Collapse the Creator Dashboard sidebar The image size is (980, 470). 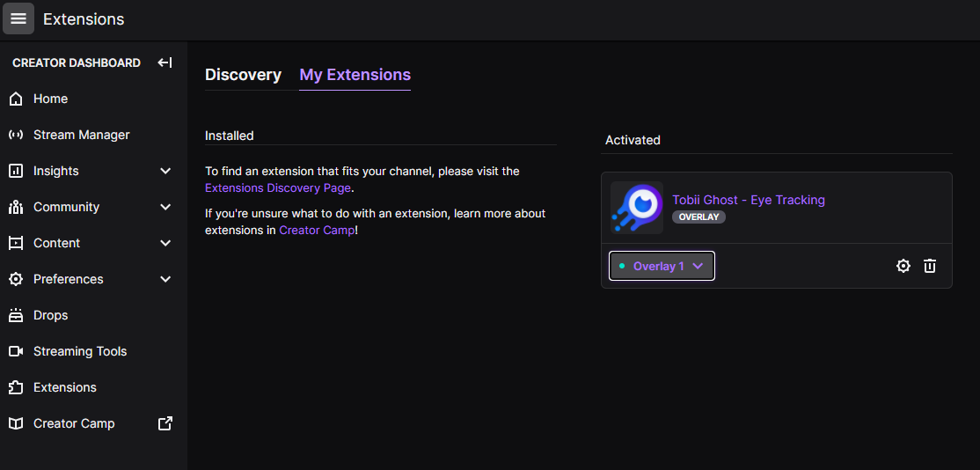click(x=165, y=62)
